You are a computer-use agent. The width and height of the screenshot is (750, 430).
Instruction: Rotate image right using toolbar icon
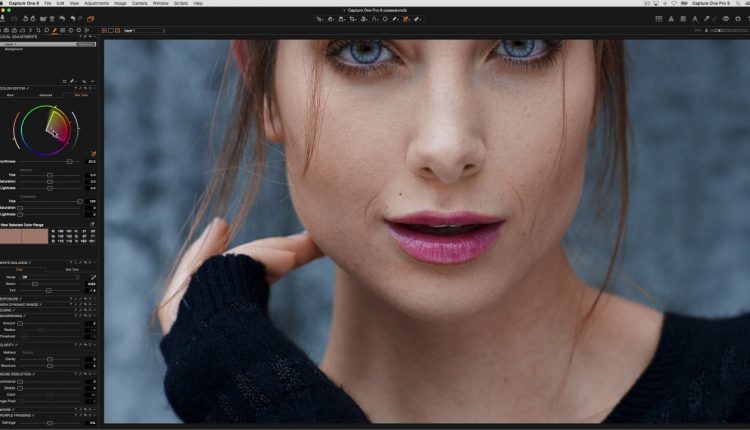[x=33, y=19]
